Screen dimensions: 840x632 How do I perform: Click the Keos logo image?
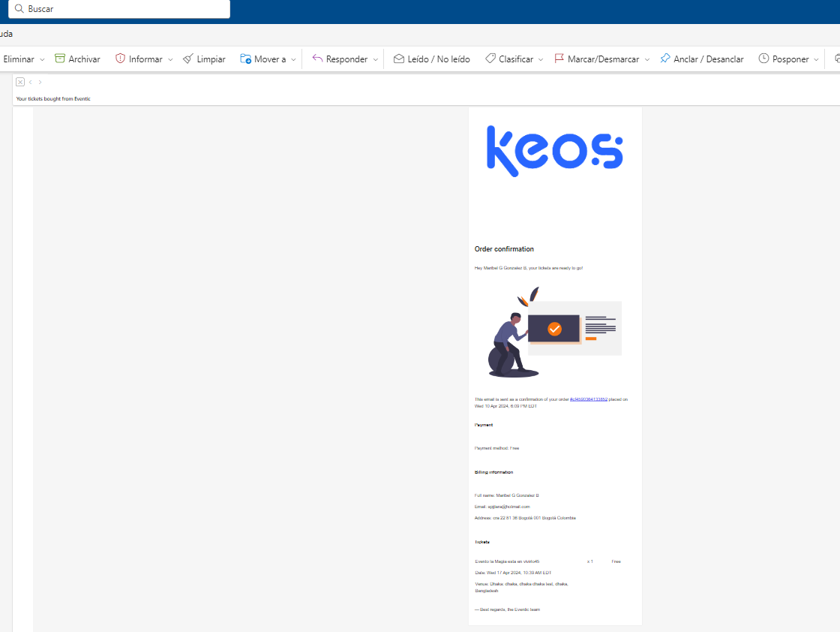tap(554, 151)
